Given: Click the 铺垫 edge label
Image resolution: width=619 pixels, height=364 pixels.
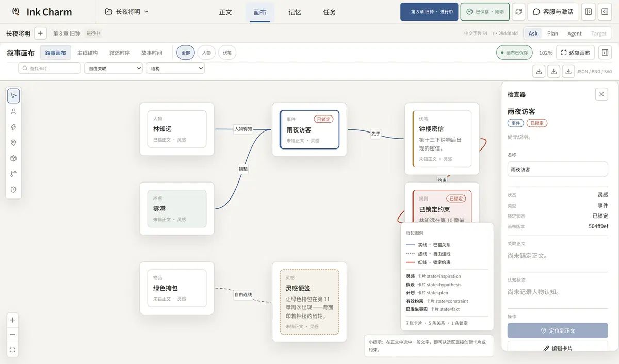Looking at the screenshot, I should tap(243, 169).
